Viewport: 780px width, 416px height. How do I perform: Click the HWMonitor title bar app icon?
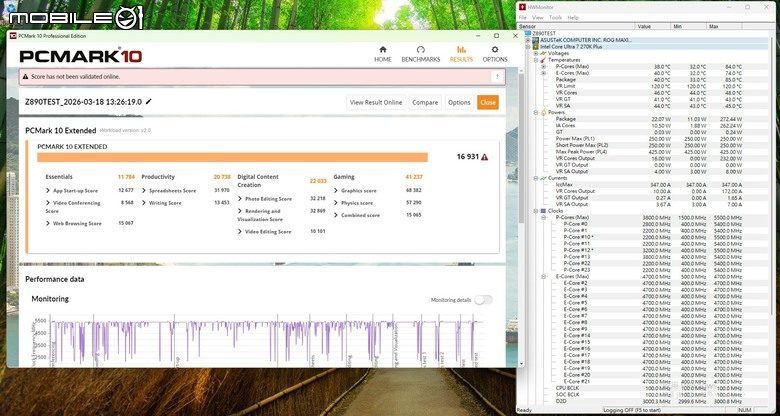[522, 7]
